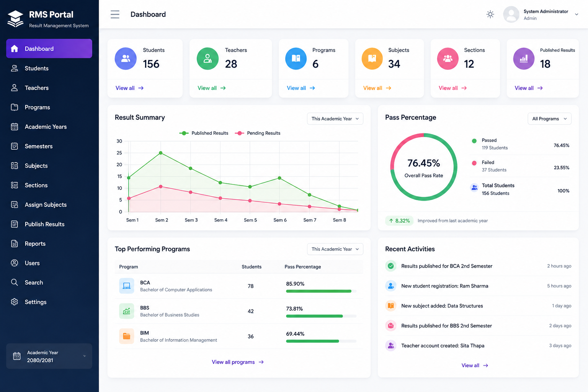Click the Publish Results sidebar icon
Screen dimensions: 588x392
[15, 224]
